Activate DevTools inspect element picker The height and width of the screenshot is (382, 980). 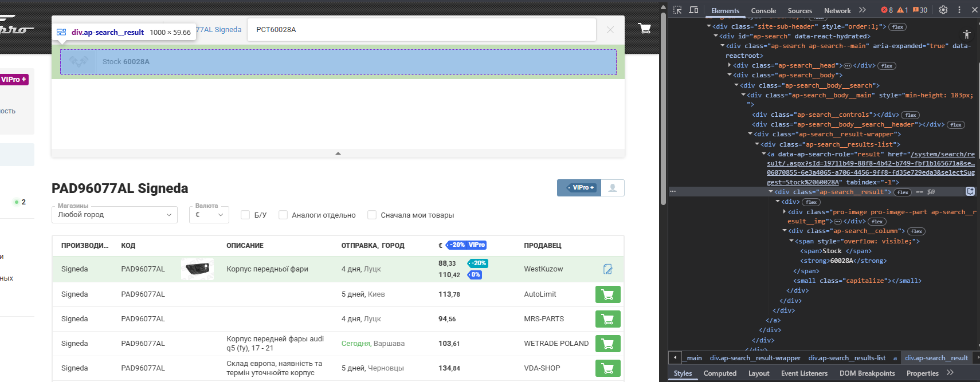(677, 10)
